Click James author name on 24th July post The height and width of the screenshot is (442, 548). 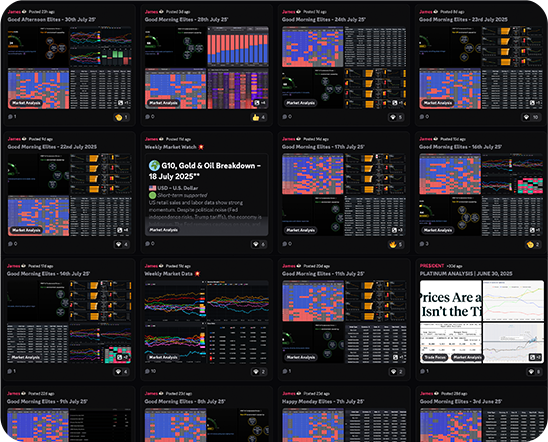[x=288, y=12]
